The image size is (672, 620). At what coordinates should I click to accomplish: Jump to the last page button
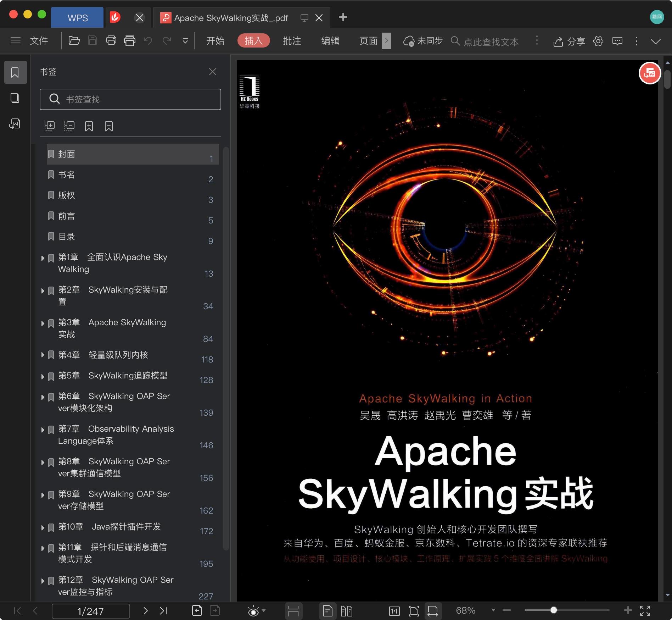point(163,610)
